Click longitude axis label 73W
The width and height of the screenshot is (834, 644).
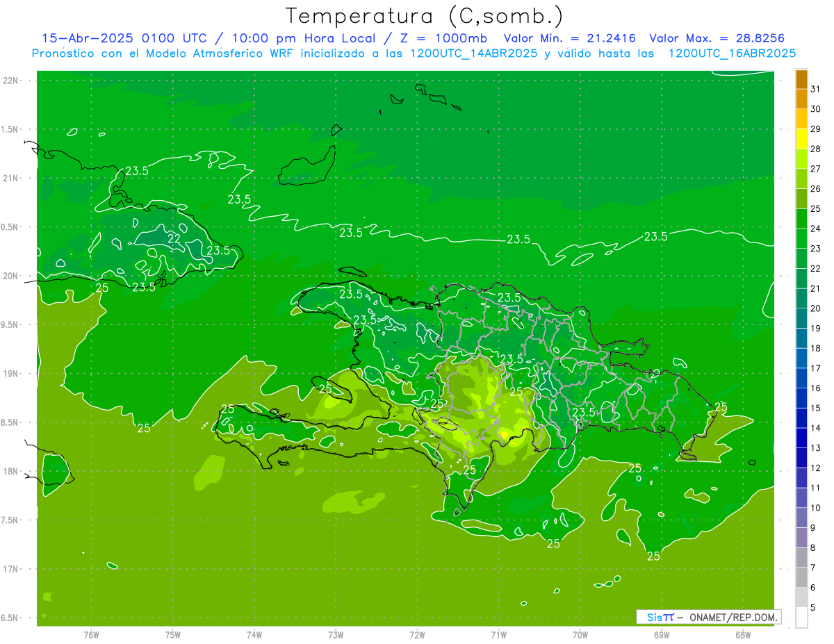336,634
